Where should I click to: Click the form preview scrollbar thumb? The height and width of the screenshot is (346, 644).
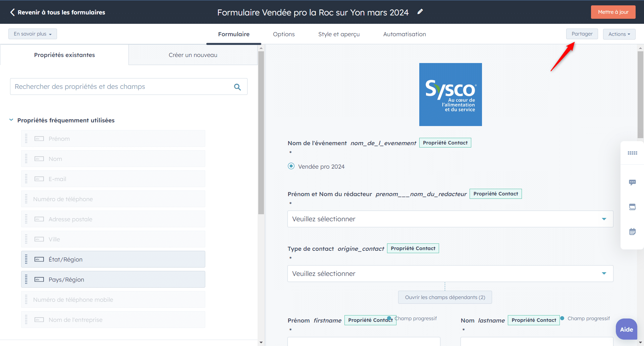click(x=640, y=95)
